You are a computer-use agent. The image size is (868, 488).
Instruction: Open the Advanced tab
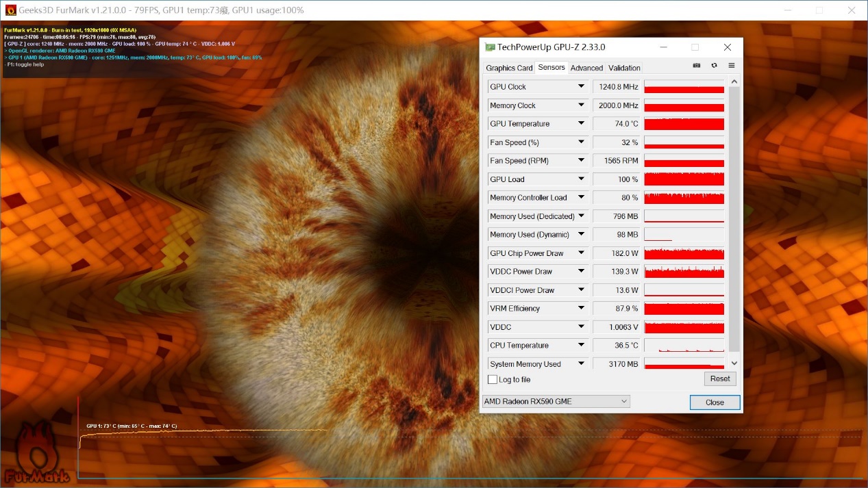tap(586, 68)
